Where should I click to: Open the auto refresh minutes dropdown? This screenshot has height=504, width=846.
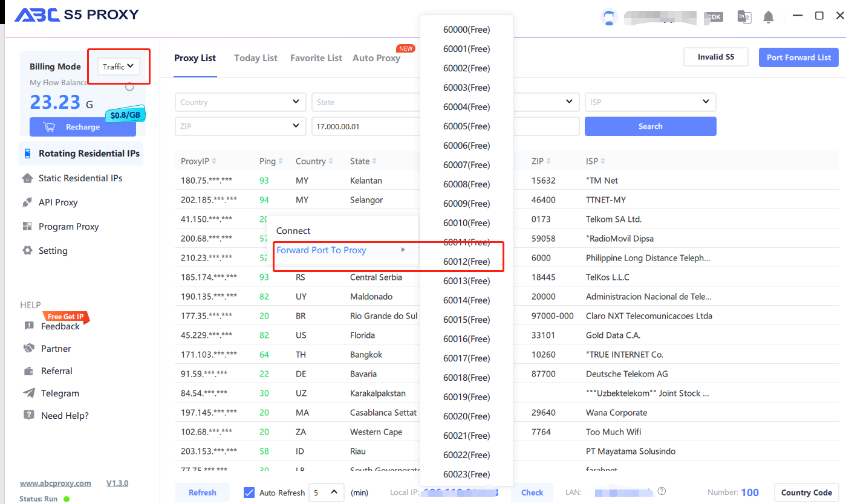tap(327, 493)
